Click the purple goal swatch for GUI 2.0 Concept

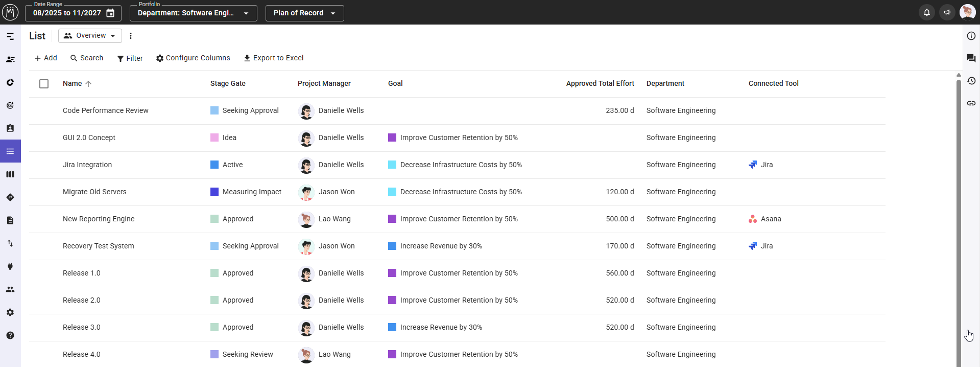point(392,137)
